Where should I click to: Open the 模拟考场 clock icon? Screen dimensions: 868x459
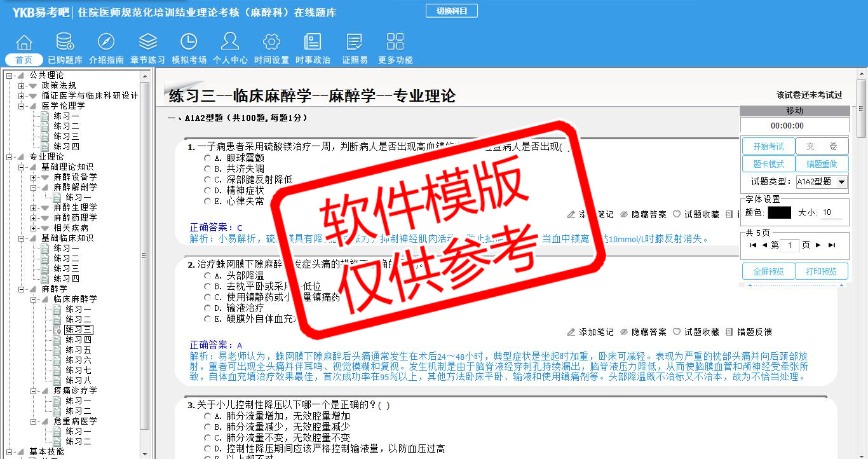pos(189,43)
